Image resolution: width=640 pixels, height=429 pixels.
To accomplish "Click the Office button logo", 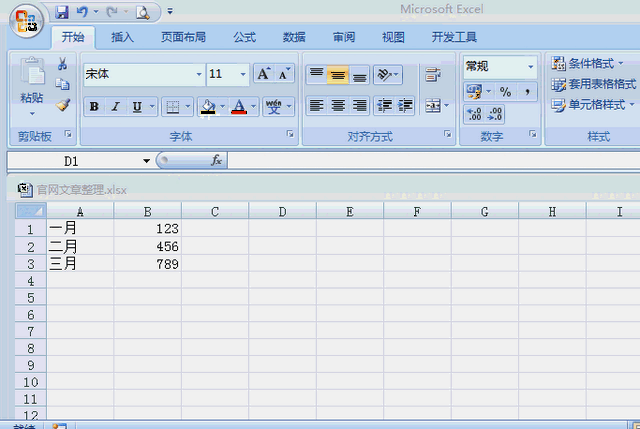I will pos(27,21).
